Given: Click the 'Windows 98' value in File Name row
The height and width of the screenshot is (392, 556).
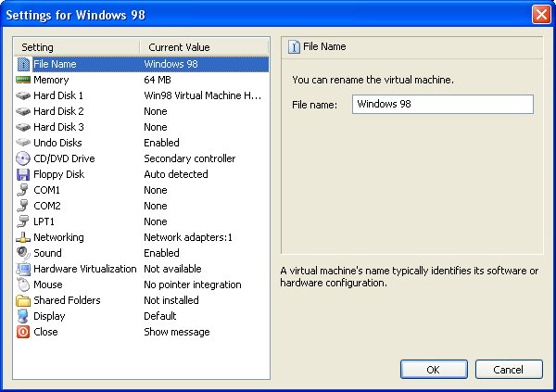Looking at the screenshot, I should (171, 64).
